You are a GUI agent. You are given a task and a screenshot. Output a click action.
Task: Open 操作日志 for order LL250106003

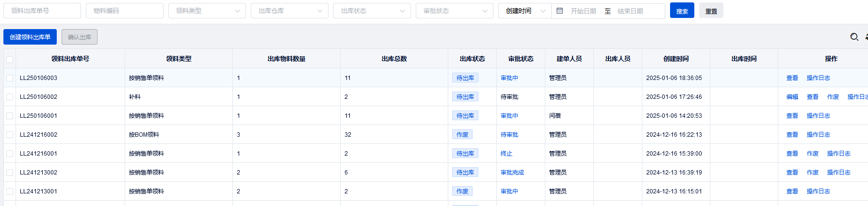click(818, 78)
